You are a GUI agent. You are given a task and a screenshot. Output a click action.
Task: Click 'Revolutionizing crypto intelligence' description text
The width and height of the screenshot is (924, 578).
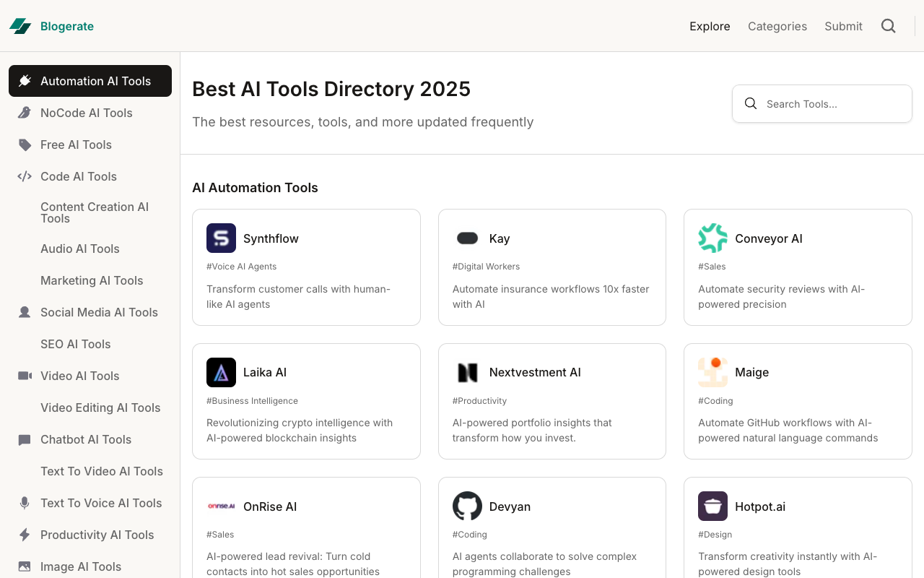[x=300, y=431]
